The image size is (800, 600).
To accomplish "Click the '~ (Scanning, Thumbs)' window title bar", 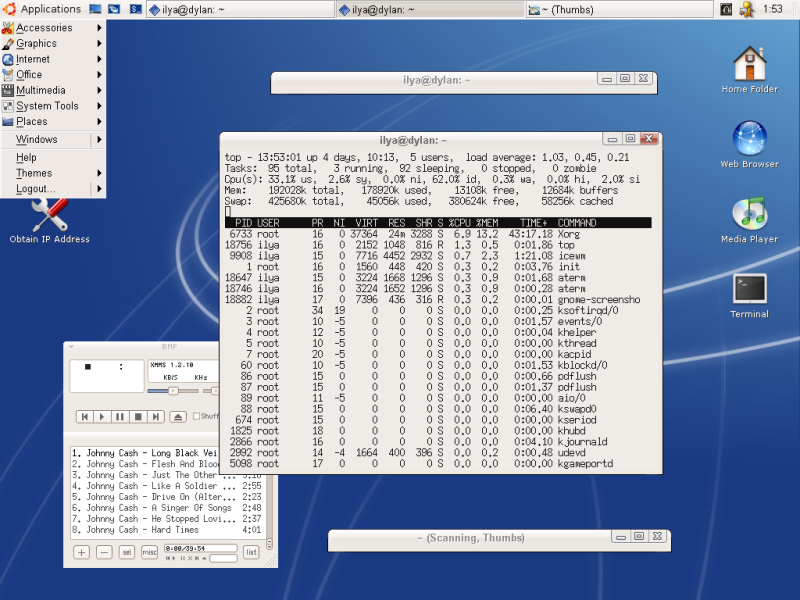I will [x=470, y=538].
